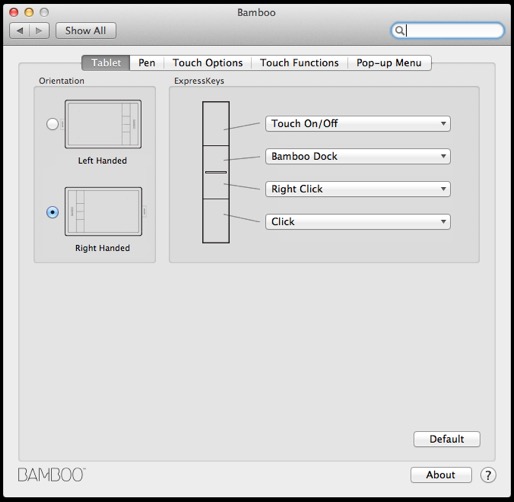The width and height of the screenshot is (514, 502).
Task: Click the Show All button
Action: pos(86,31)
